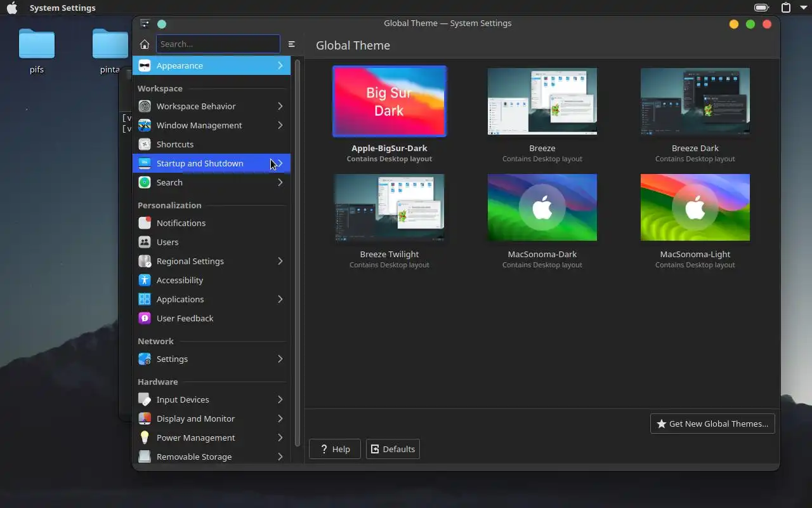
Task: Click the sidebar Search input field
Action: (218, 44)
